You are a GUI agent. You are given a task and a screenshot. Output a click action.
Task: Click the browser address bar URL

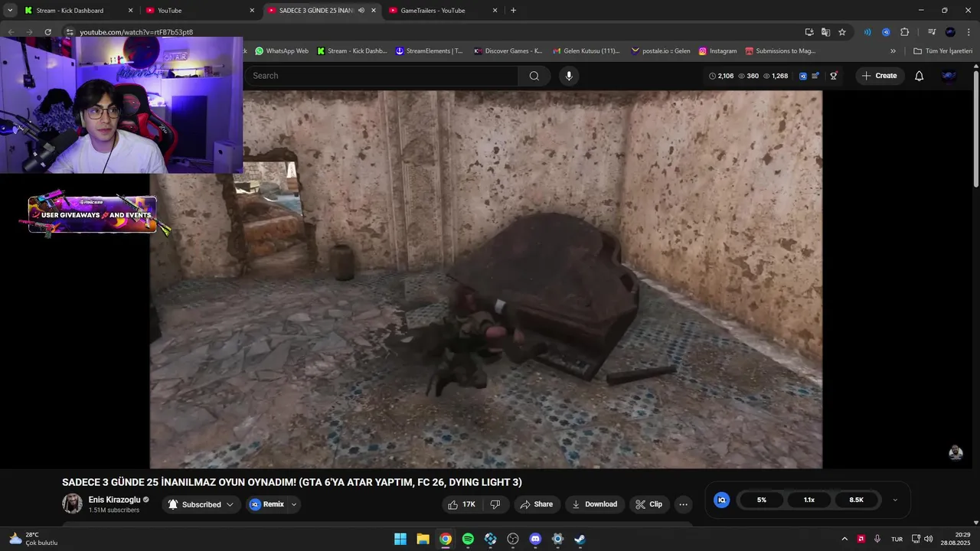136,32
